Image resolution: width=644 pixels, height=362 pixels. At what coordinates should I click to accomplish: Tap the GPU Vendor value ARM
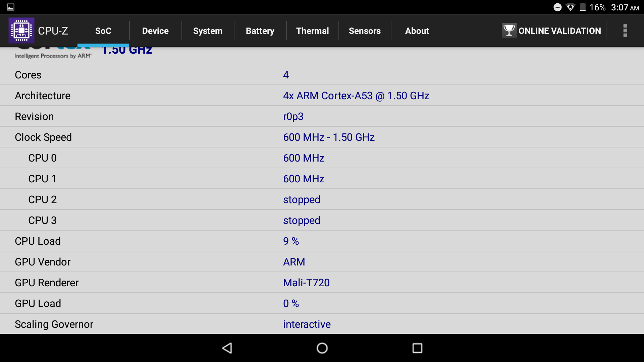294,262
